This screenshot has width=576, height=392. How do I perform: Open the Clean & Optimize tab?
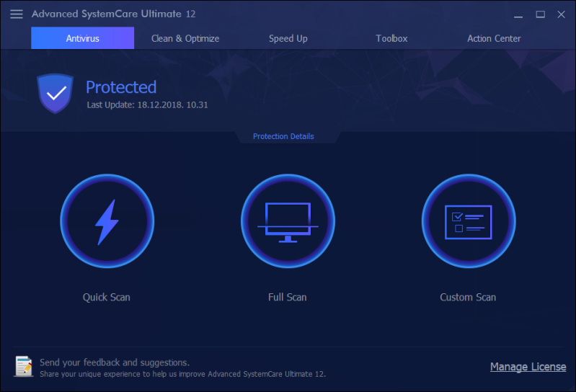pyautogui.click(x=185, y=38)
